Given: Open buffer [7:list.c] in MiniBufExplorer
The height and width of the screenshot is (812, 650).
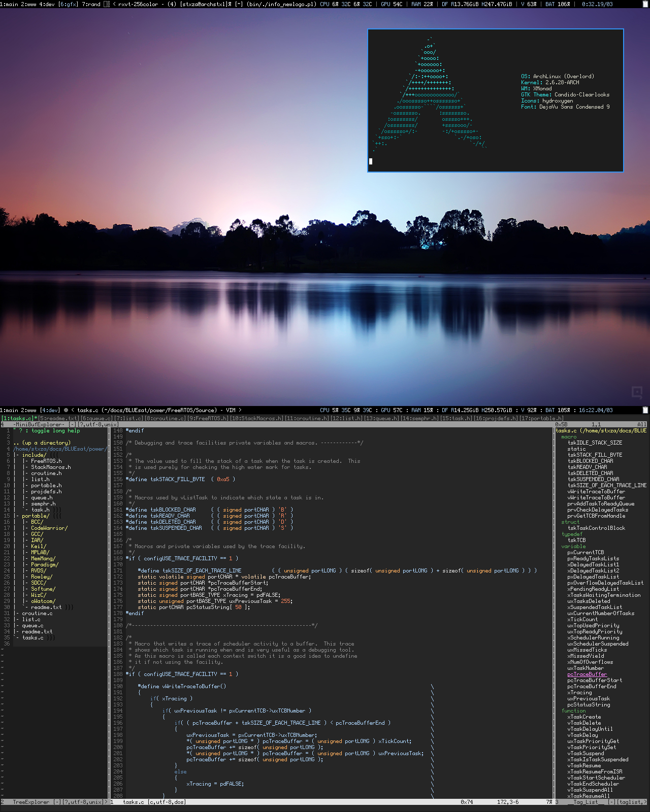Looking at the screenshot, I should point(129,419).
